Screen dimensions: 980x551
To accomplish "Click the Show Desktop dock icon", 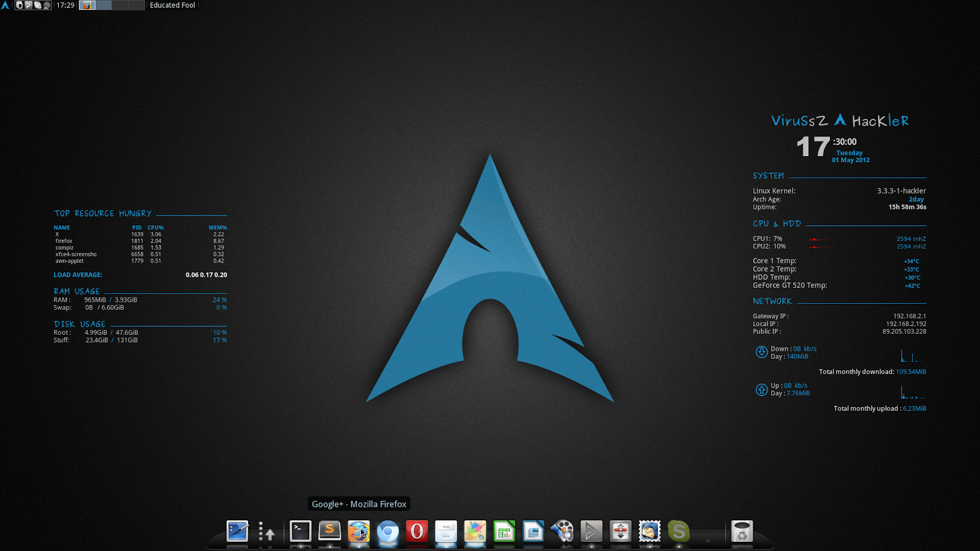I will tap(238, 531).
